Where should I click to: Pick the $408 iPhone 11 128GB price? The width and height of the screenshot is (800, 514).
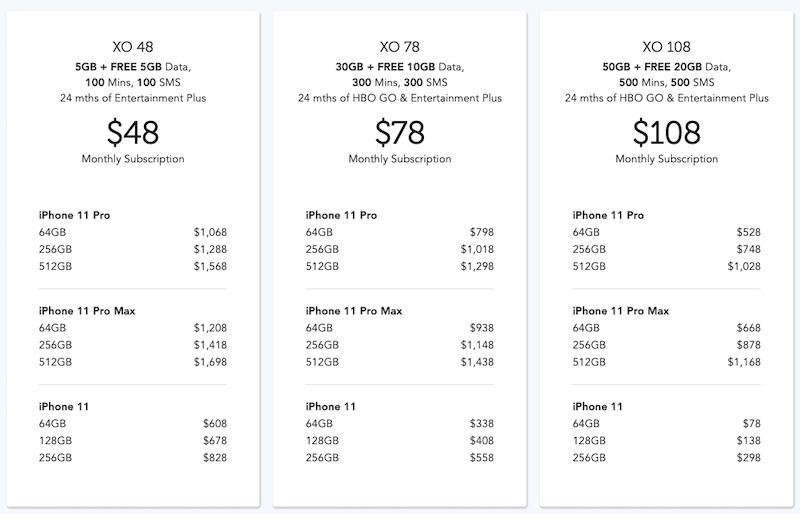coord(481,441)
